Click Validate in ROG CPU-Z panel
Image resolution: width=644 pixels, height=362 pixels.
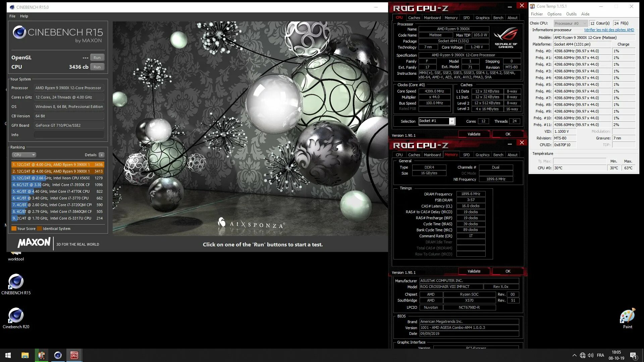[x=474, y=134]
